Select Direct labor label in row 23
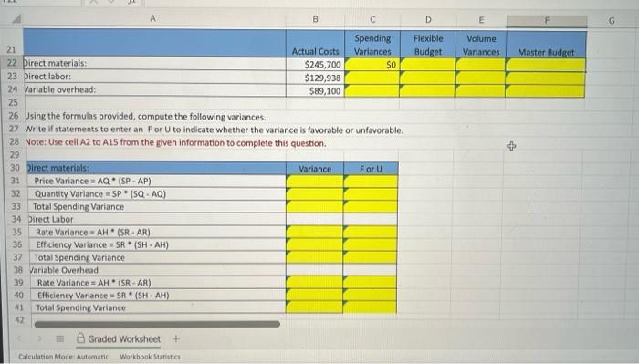The image size is (639, 364). click(47, 76)
